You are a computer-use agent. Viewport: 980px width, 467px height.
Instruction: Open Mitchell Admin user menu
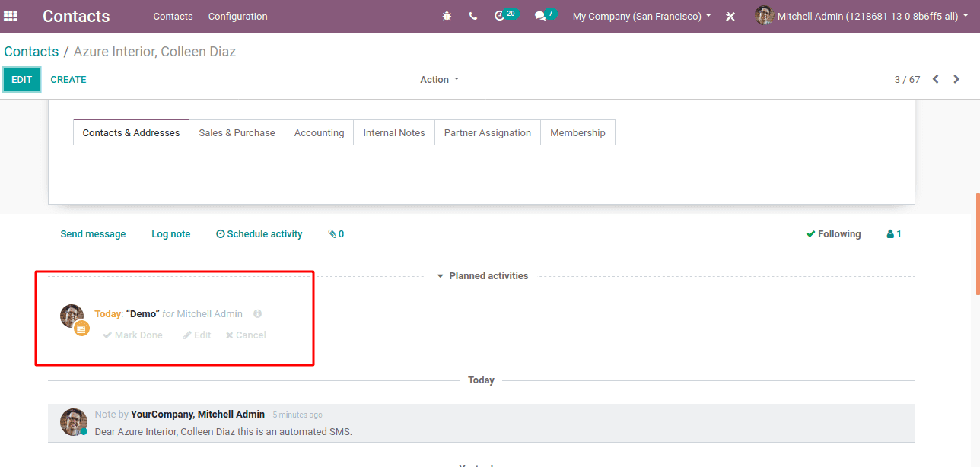point(861,16)
